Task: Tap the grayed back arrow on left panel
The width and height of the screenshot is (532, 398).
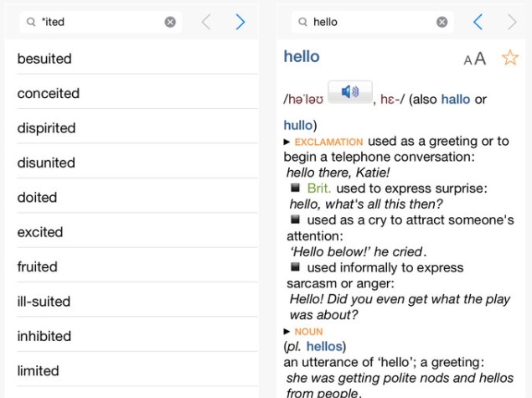Action: tap(206, 22)
